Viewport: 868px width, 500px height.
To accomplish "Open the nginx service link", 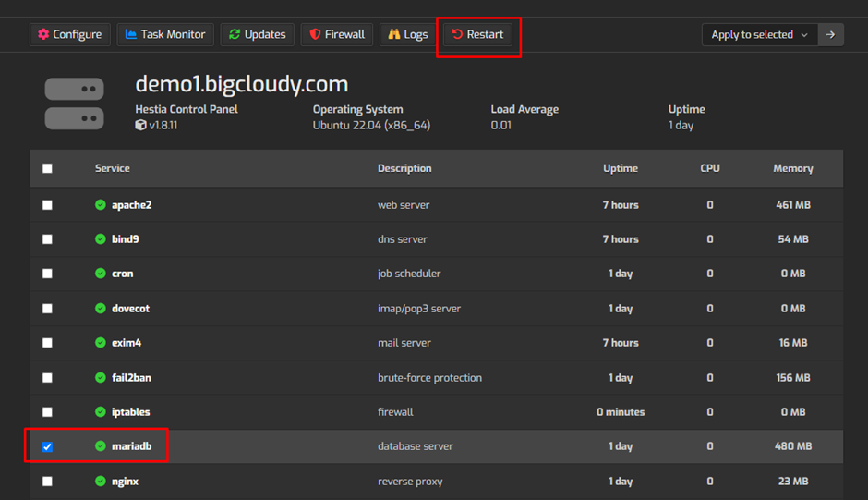I will 125,482.
